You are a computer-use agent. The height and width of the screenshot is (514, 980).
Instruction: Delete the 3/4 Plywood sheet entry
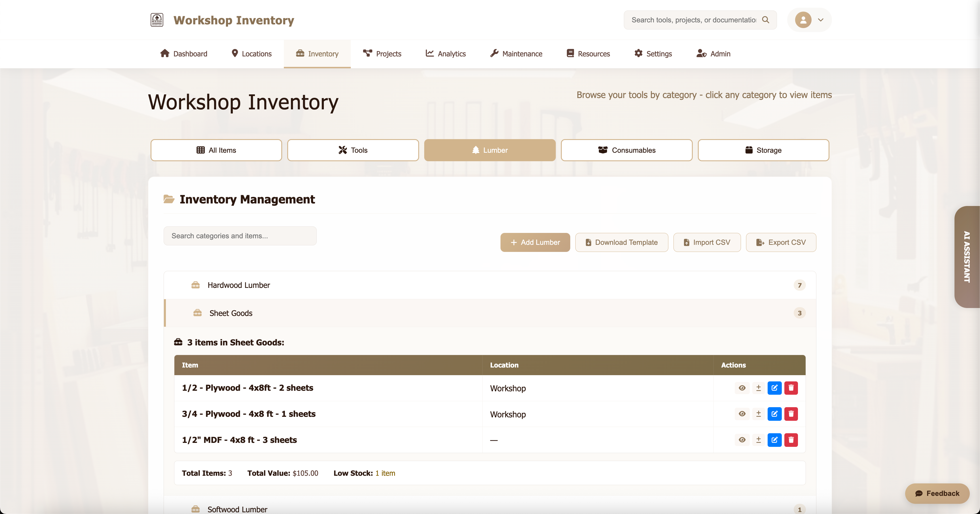click(791, 414)
